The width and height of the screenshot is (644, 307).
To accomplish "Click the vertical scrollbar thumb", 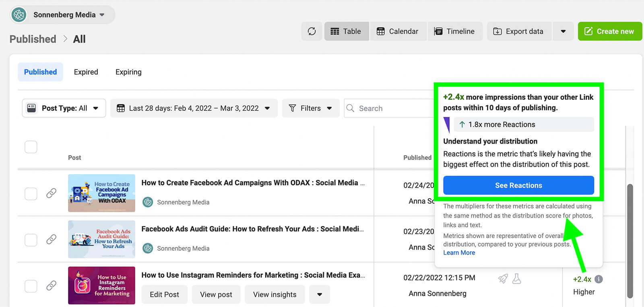I will [x=630, y=241].
